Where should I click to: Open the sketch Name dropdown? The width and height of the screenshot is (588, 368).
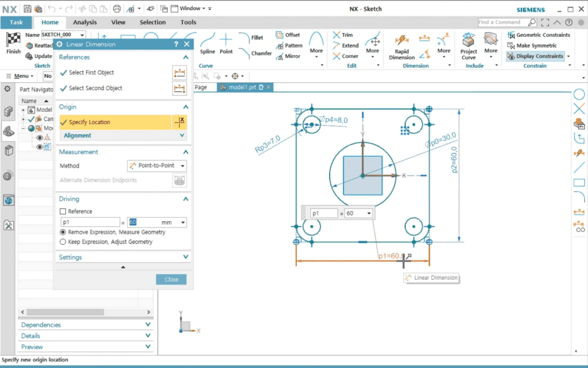coord(82,35)
